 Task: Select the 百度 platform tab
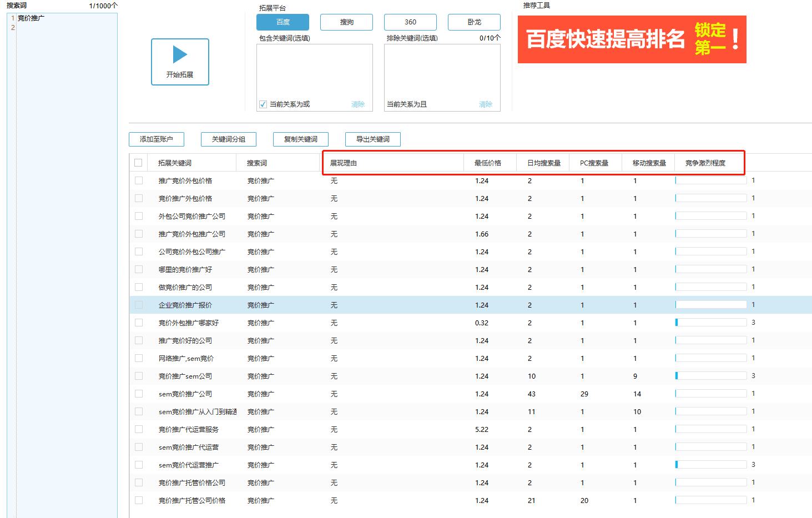283,22
